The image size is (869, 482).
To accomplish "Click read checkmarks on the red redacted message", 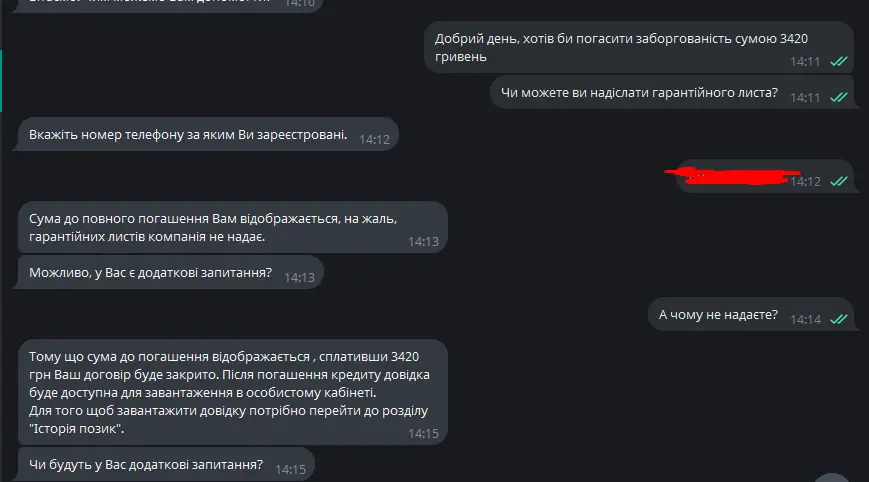I will (x=839, y=181).
